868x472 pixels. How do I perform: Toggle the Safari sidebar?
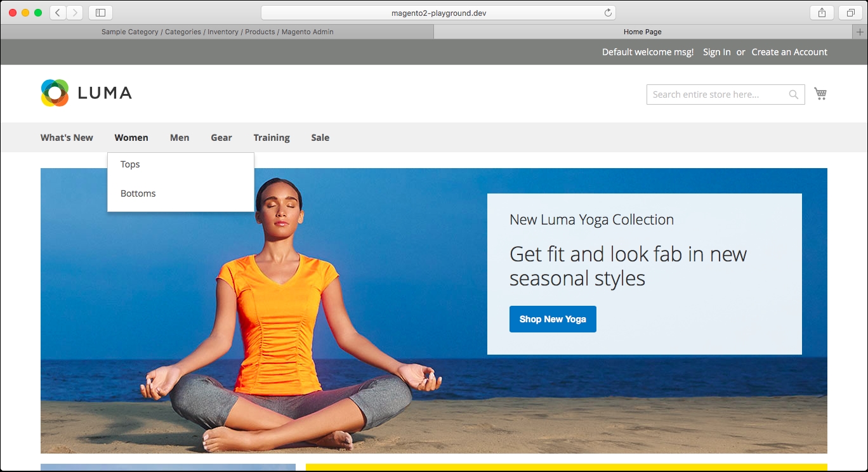pos(100,13)
